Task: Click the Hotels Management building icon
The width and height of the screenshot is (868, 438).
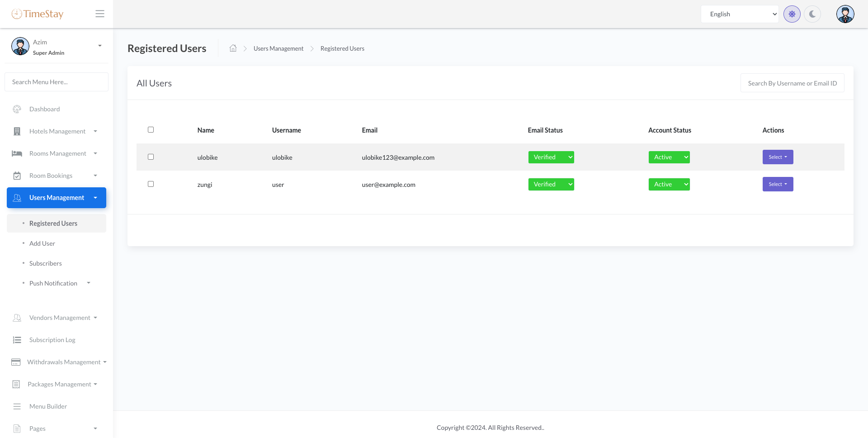Action: pyautogui.click(x=17, y=131)
